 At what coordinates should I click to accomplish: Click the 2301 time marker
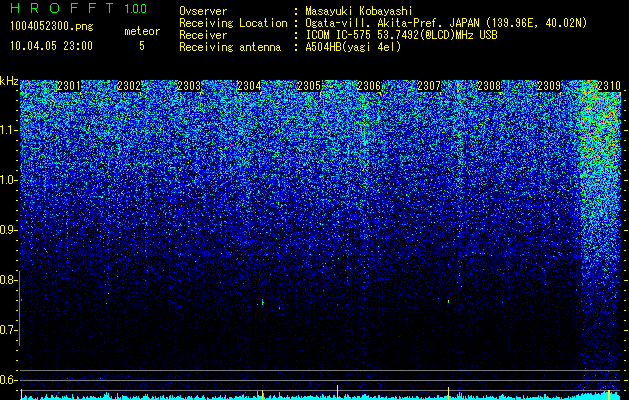coord(69,86)
